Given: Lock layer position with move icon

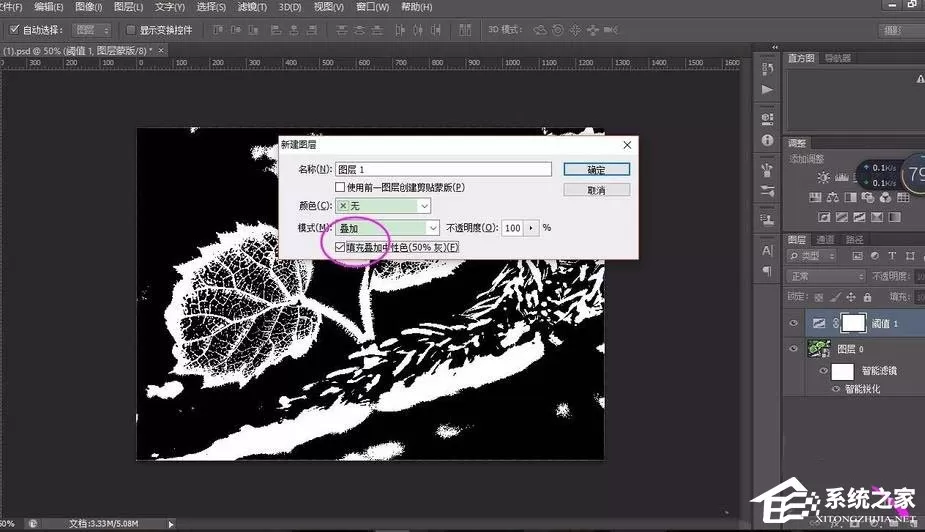Looking at the screenshot, I should pos(851,297).
